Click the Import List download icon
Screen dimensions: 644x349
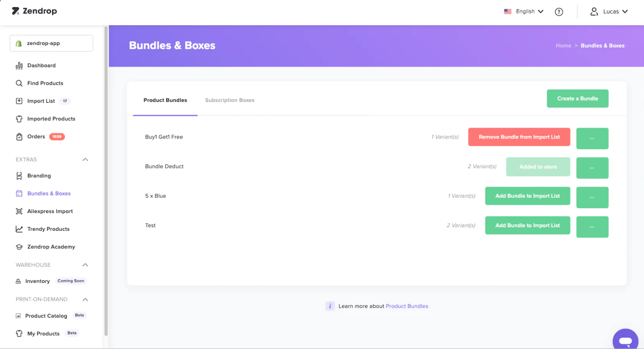(x=19, y=101)
